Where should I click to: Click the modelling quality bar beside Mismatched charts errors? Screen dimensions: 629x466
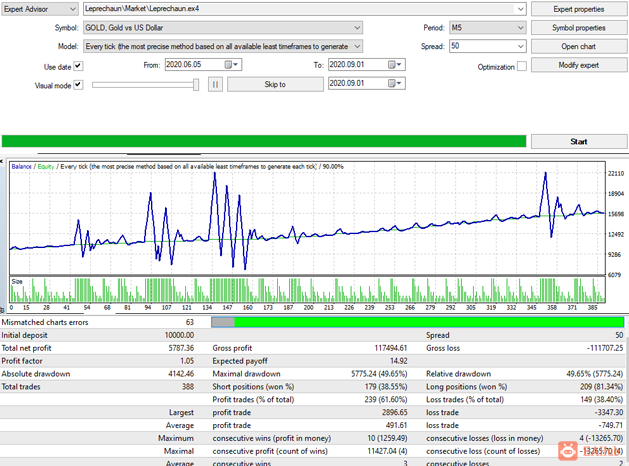418,322
